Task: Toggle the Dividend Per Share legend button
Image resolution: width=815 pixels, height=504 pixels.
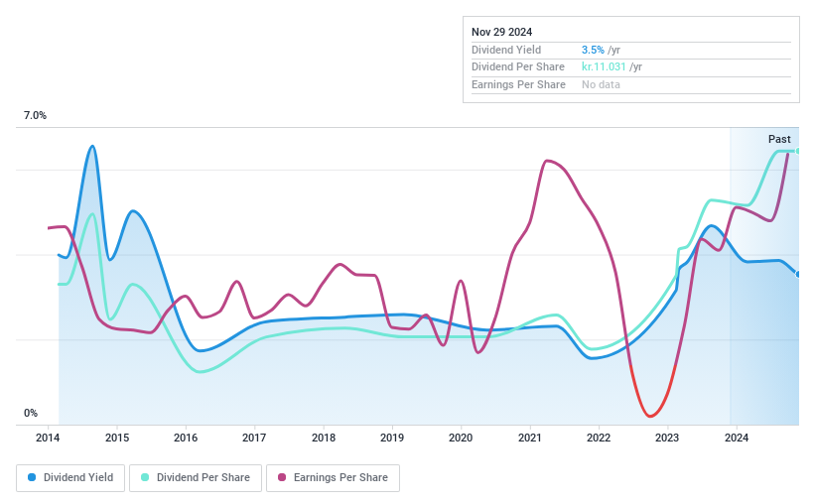Action: (x=196, y=477)
